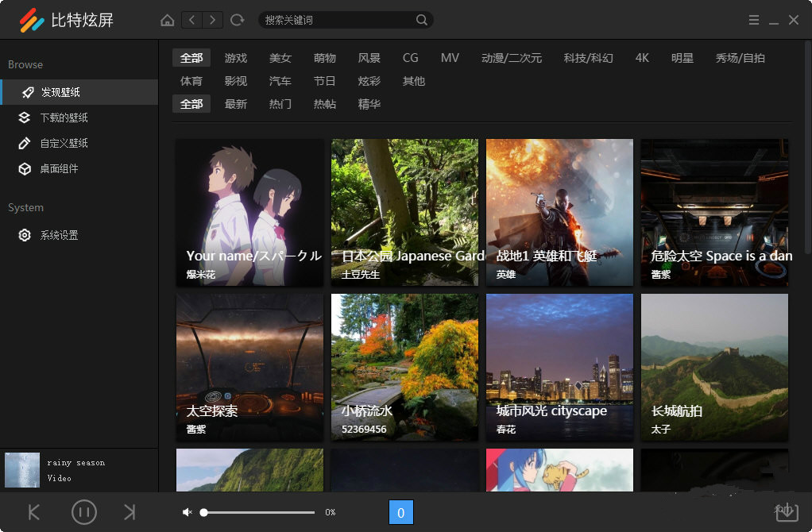Image resolution: width=812 pixels, height=532 pixels.
Task: Refresh the wallpaper list
Action: click(236, 20)
